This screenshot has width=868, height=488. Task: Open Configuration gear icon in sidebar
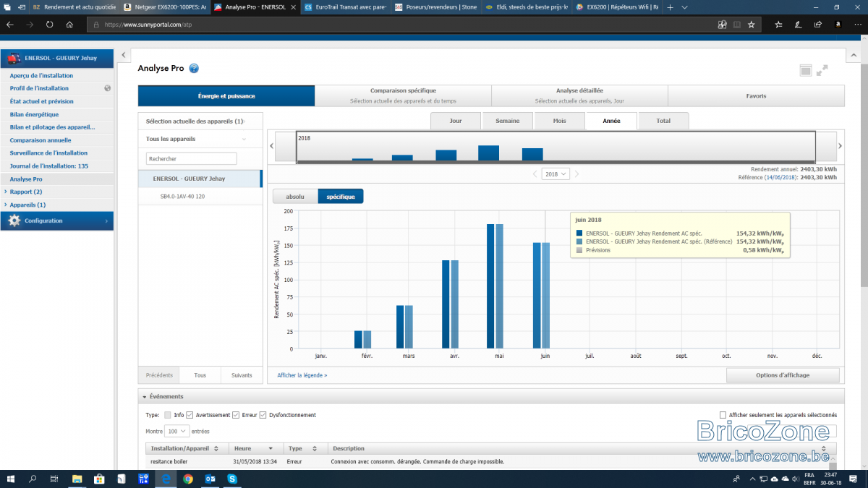[14, 221]
